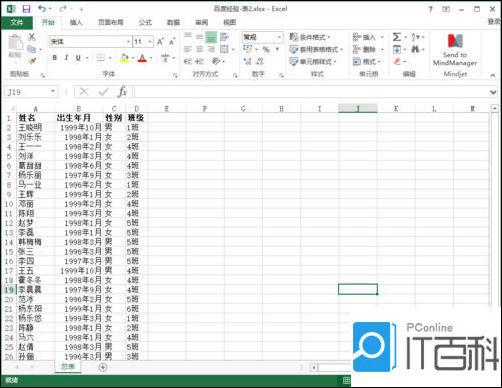Open the font size 11 dropdown
The height and width of the screenshot is (388, 502).
click(150, 42)
